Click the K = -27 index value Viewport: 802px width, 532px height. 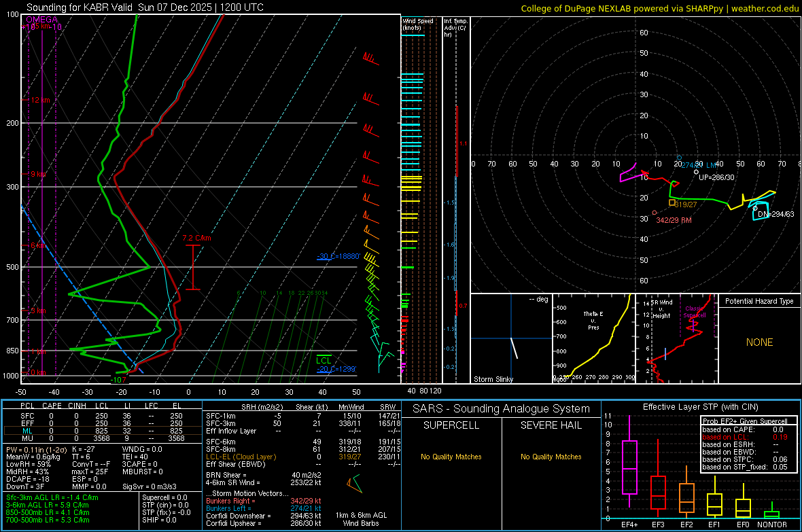(84, 449)
